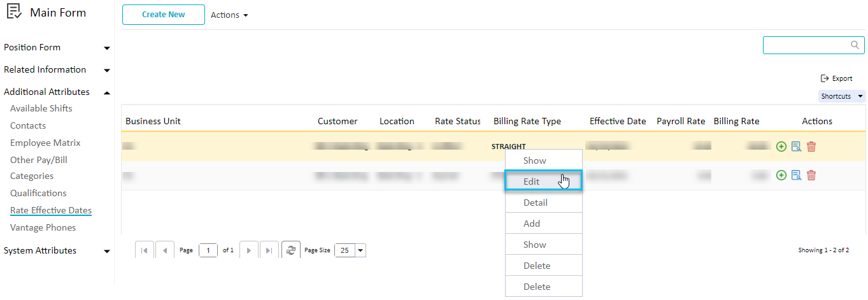
Task: Click the Showing 1 - 2 of 2 text
Action: pyautogui.click(x=823, y=250)
